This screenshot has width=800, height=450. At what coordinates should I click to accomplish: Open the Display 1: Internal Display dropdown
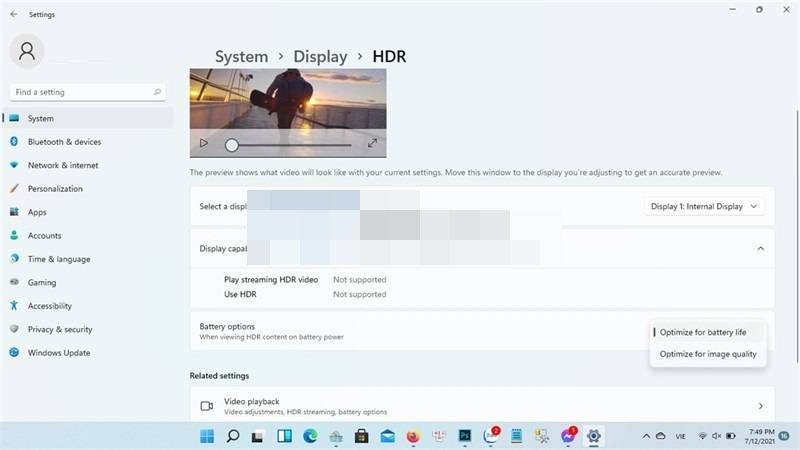click(704, 206)
